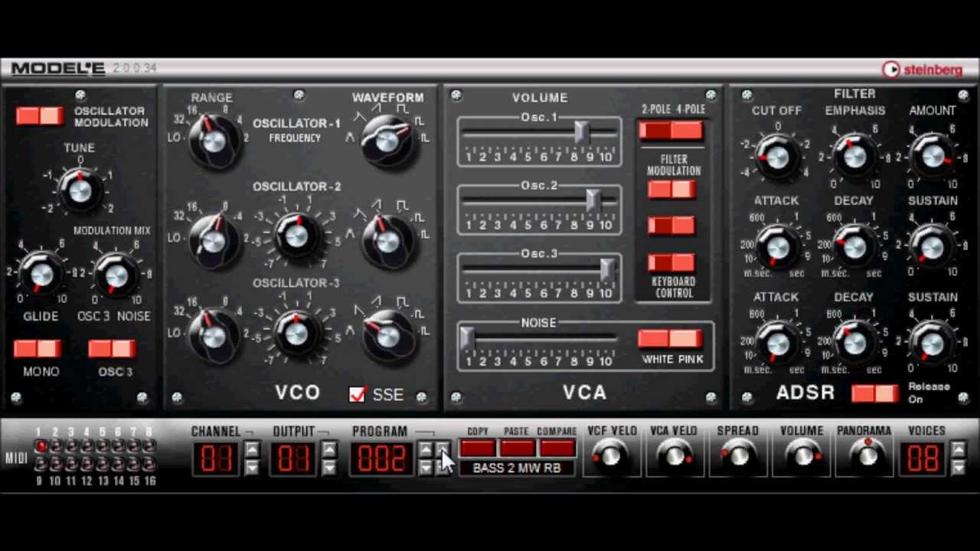Click the filter Emphasis knob
Image resolution: width=980 pixels, height=551 pixels.
pyautogui.click(x=854, y=156)
